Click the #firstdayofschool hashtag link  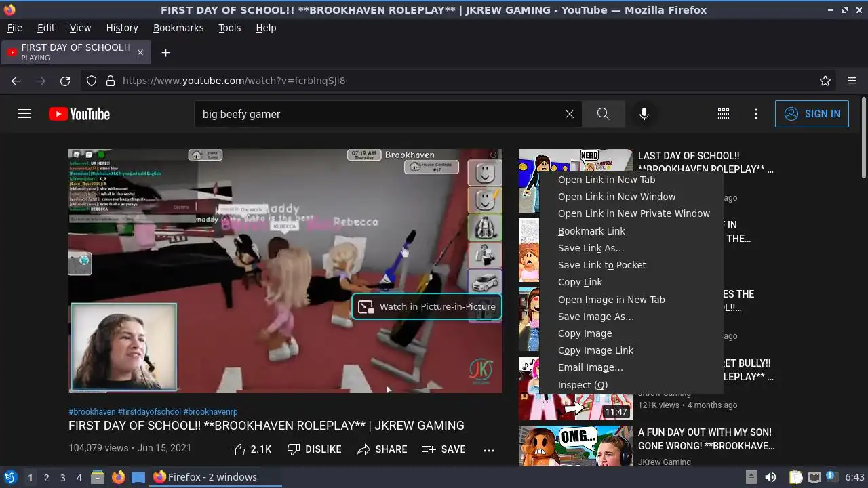pyautogui.click(x=150, y=412)
